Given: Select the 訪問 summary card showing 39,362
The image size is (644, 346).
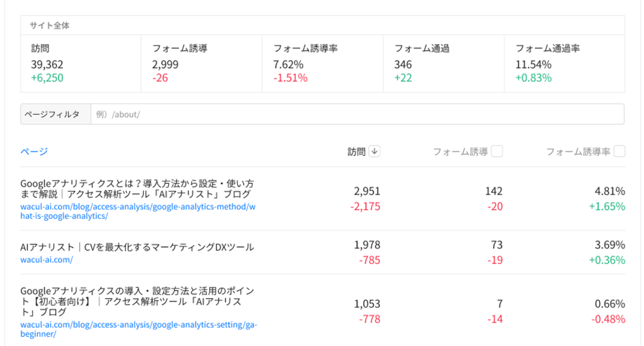Looking at the screenshot, I should click(80, 64).
